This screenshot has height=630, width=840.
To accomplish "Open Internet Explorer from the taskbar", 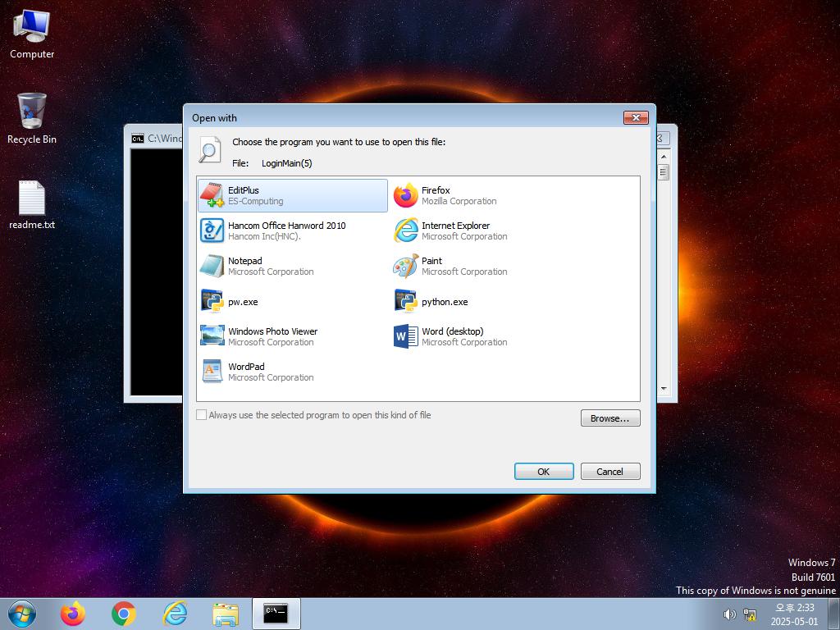I will pyautogui.click(x=175, y=614).
